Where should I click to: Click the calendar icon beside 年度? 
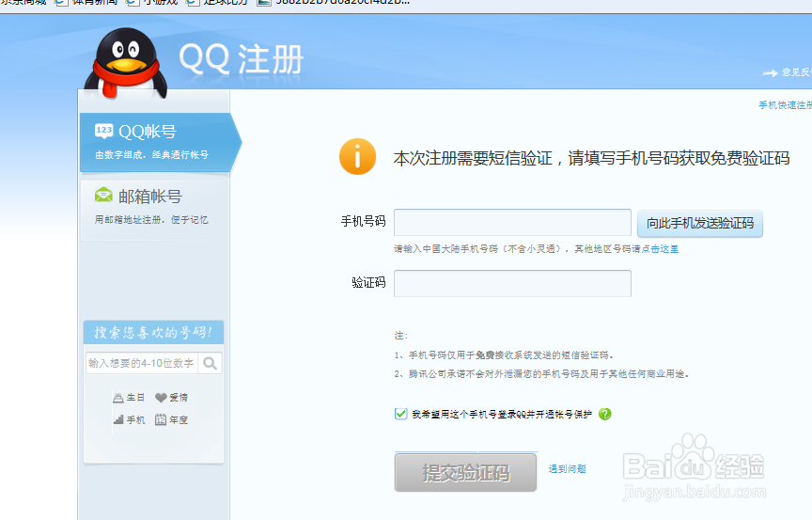161,419
